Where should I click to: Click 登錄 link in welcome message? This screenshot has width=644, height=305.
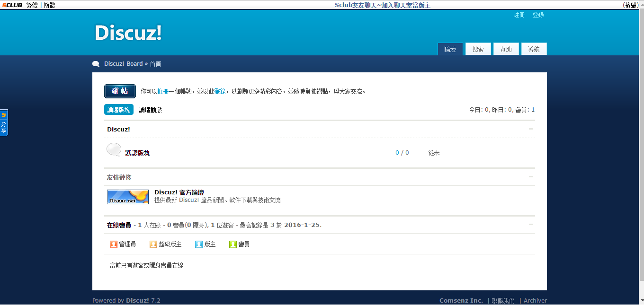(220, 91)
